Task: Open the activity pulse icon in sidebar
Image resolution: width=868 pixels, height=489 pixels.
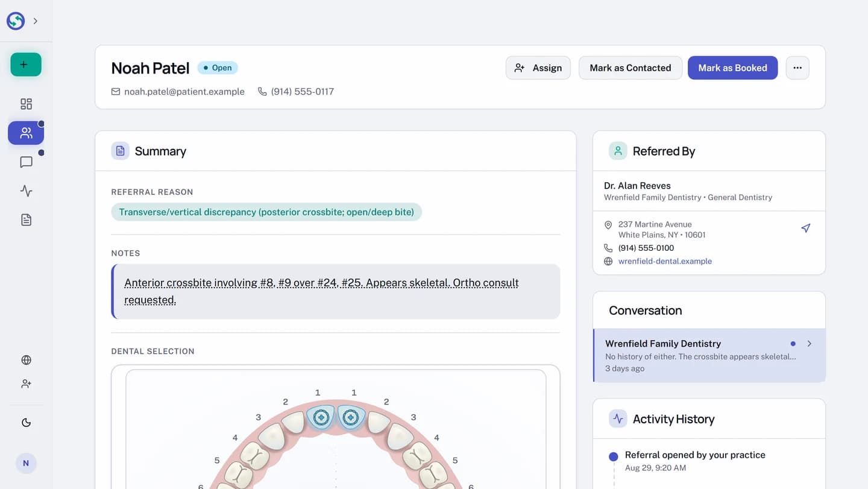Action: pyautogui.click(x=26, y=191)
